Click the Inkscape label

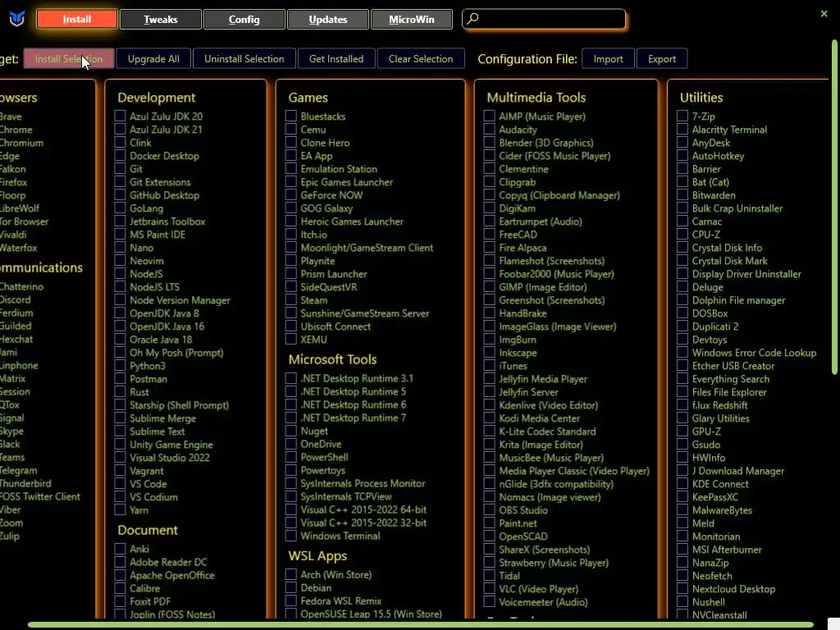[518, 353]
